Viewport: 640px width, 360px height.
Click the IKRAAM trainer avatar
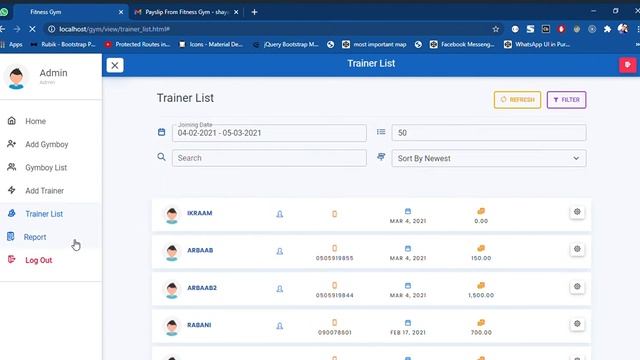[172, 215]
